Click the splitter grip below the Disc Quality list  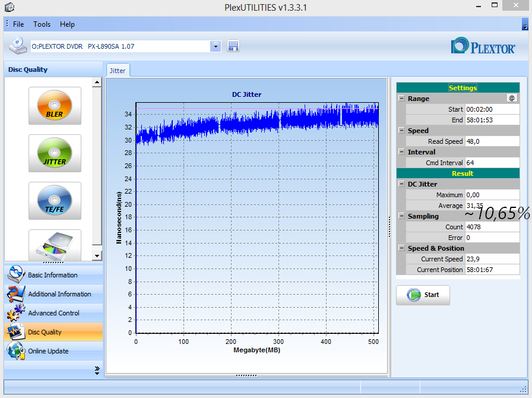click(53, 263)
